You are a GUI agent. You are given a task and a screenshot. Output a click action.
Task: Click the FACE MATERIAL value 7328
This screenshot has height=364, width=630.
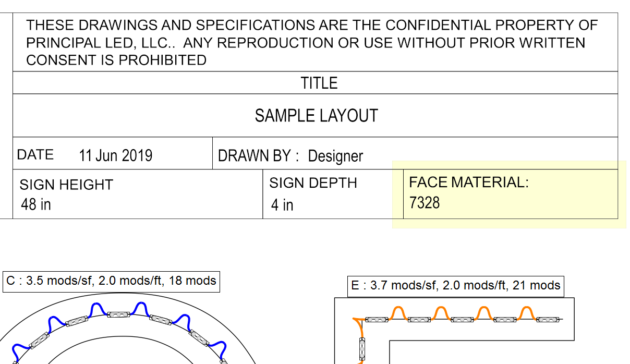[425, 203]
